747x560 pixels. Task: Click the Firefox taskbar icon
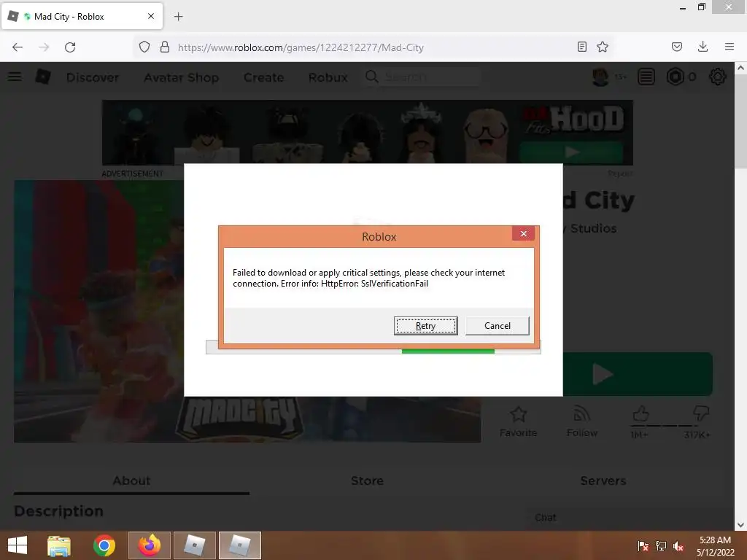(x=149, y=545)
